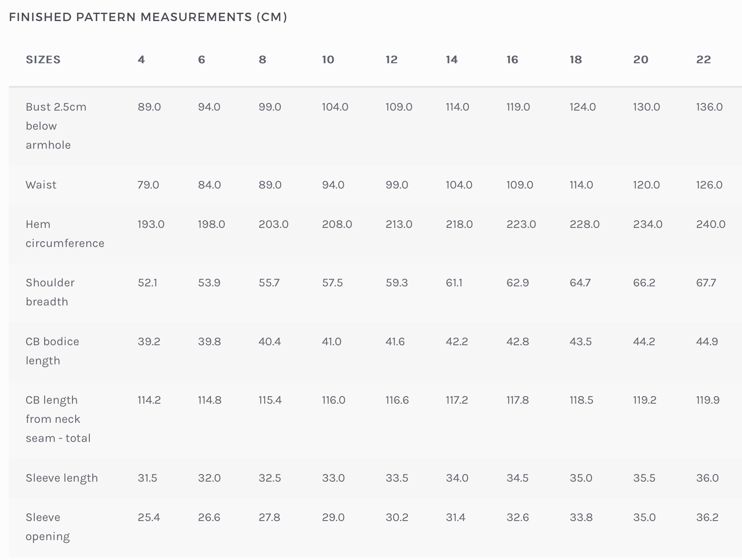
Task: Click 'CB length from neck seam - total' label
Action: point(58,419)
